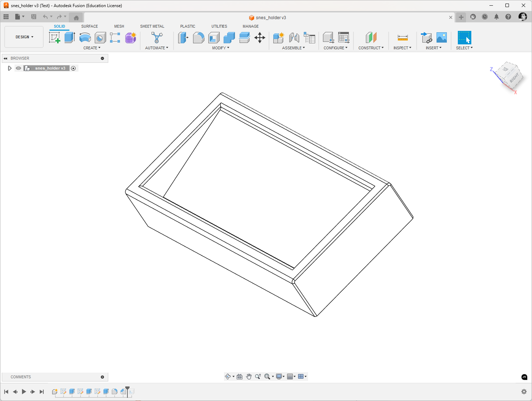This screenshot has height=401, width=532.
Task: Activate the snes_holder v3 component radio button
Action: 73,68
